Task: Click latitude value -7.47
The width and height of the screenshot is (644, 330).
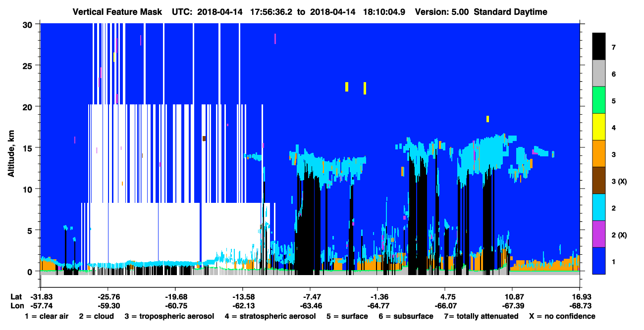Action: (310, 297)
